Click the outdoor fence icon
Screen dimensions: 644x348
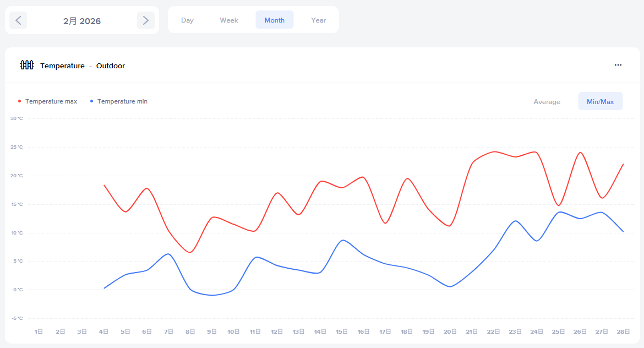(x=27, y=65)
